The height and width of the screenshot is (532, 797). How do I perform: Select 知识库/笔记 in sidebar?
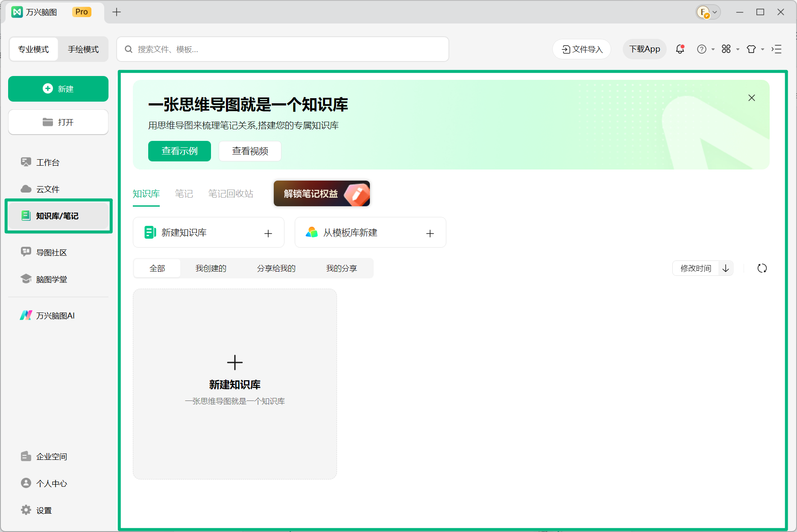pos(58,216)
